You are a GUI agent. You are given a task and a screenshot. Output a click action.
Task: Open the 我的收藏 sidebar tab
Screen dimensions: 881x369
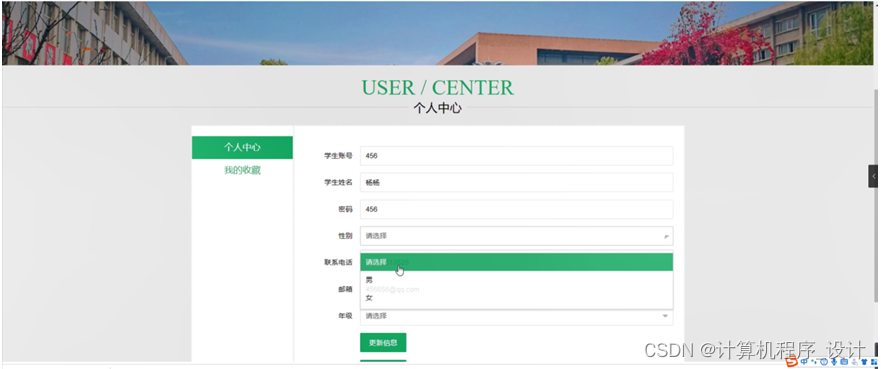[x=242, y=170]
